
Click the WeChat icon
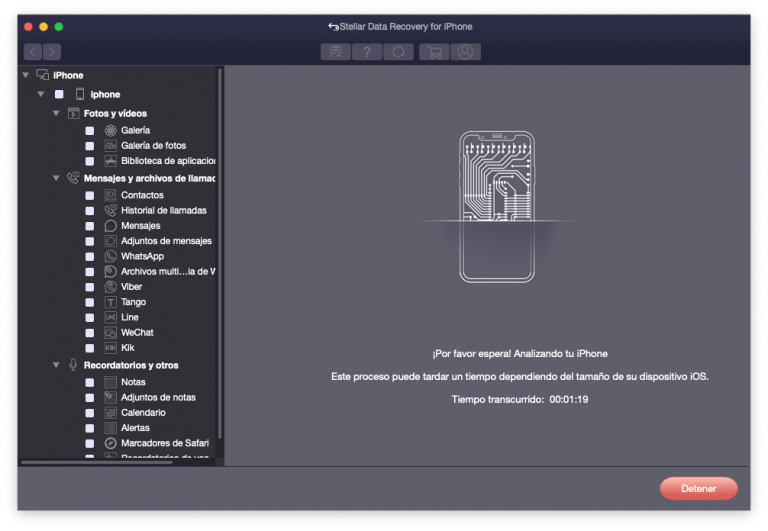pyautogui.click(x=111, y=333)
